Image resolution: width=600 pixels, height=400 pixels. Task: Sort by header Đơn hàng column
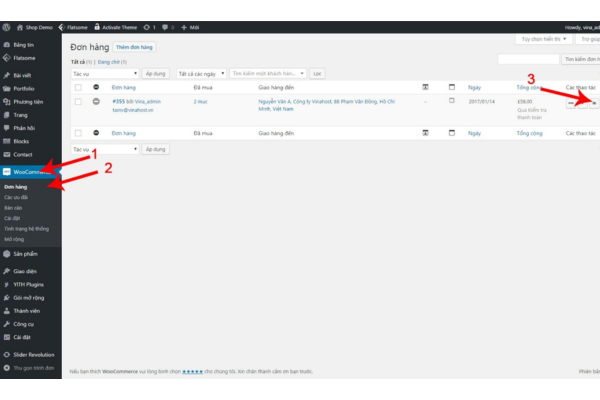click(x=124, y=88)
